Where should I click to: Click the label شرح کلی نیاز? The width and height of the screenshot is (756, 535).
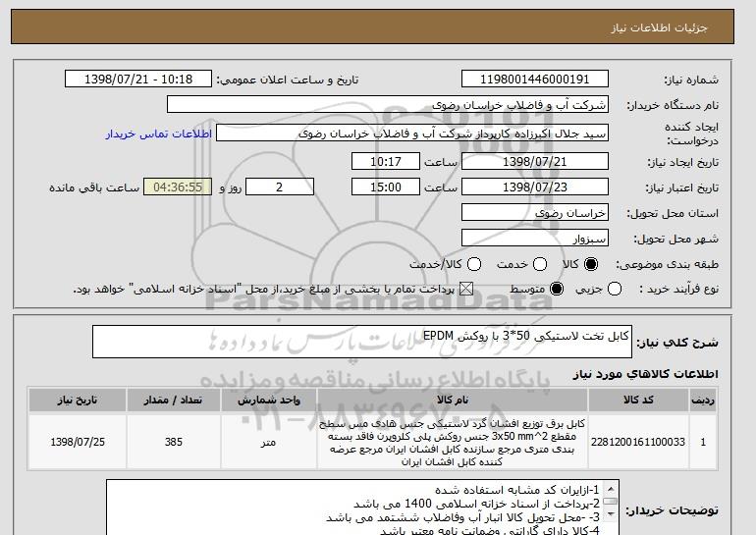pos(677,343)
